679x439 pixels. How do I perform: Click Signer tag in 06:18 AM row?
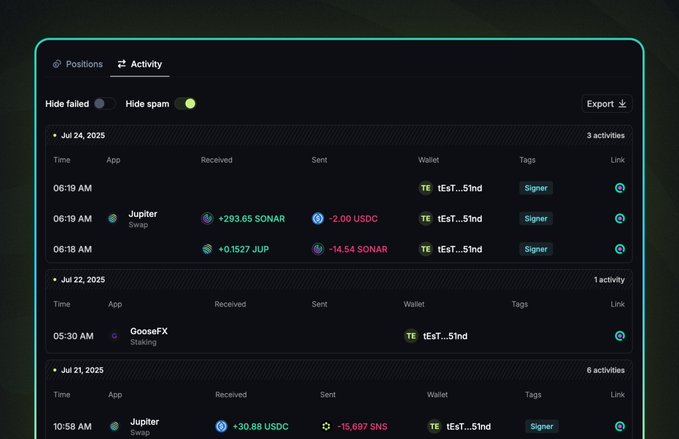tap(536, 249)
